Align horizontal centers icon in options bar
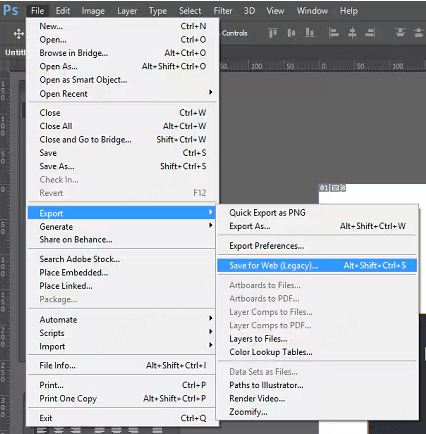Screen dimensions: 426x434 [x=352, y=33]
